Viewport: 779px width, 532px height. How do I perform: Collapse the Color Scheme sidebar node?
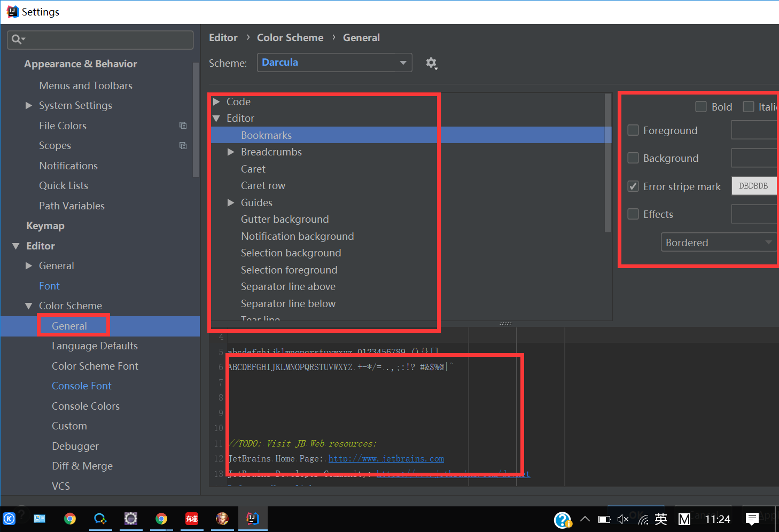pos(29,306)
